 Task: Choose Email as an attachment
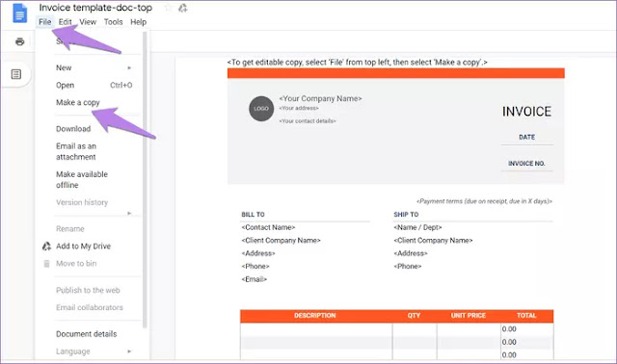click(x=76, y=151)
